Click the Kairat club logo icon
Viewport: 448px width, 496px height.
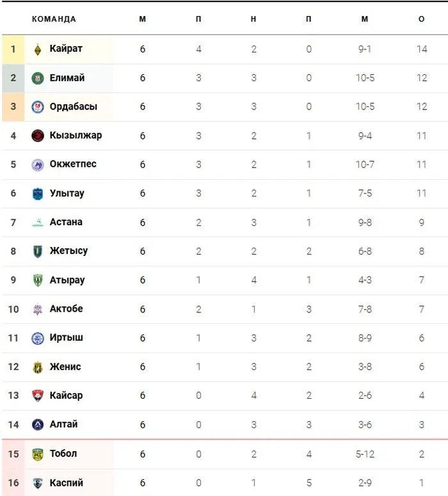38,49
